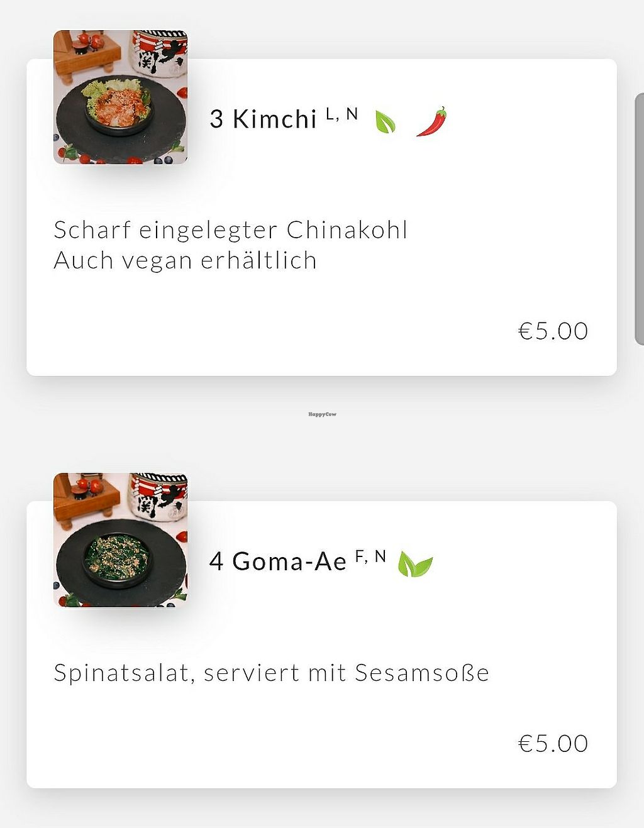Select the "4 Goma-Ae" dish title

coord(277,561)
